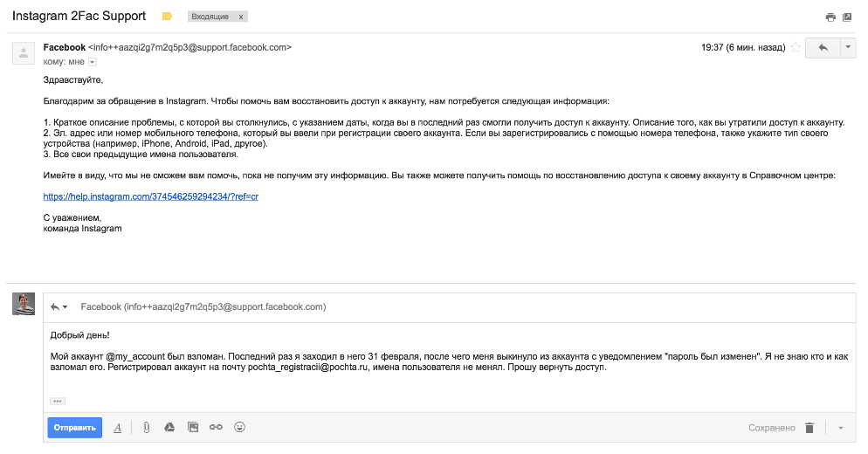Insert a hyperlink into reply
The height and width of the screenshot is (454, 868).
tap(216, 427)
